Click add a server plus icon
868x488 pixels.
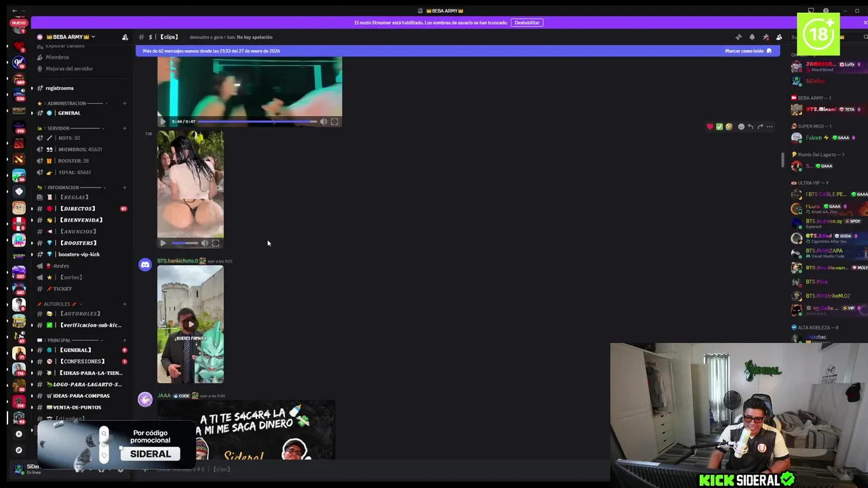click(19, 434)
